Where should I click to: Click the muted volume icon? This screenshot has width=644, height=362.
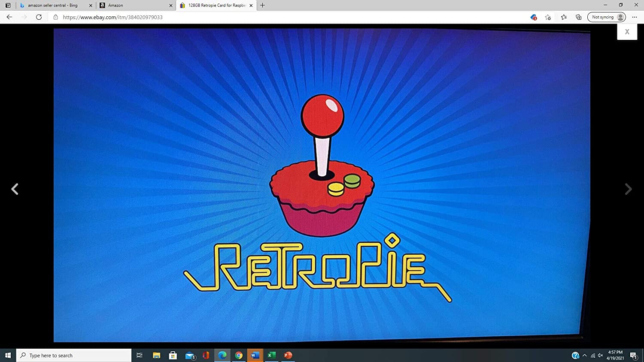point(600,355)
